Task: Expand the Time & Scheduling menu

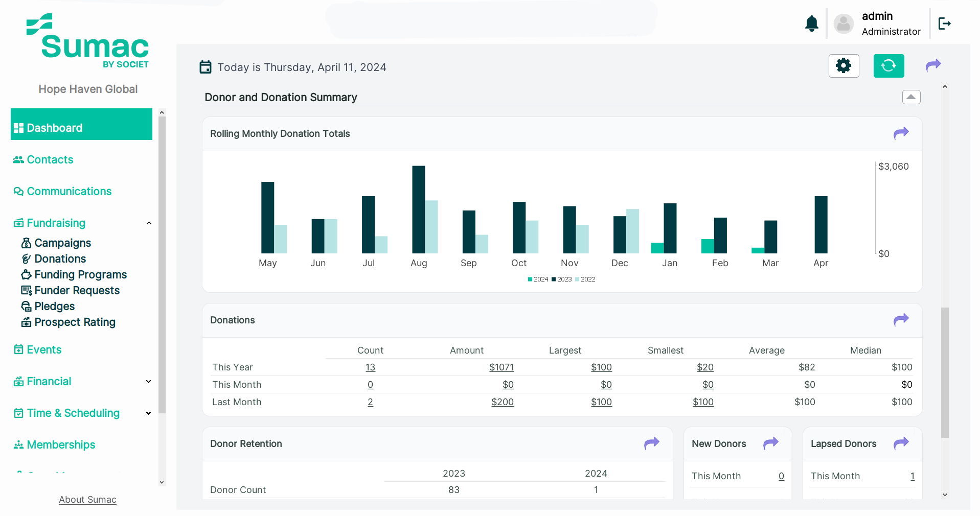Action: (x=149, y=413)
